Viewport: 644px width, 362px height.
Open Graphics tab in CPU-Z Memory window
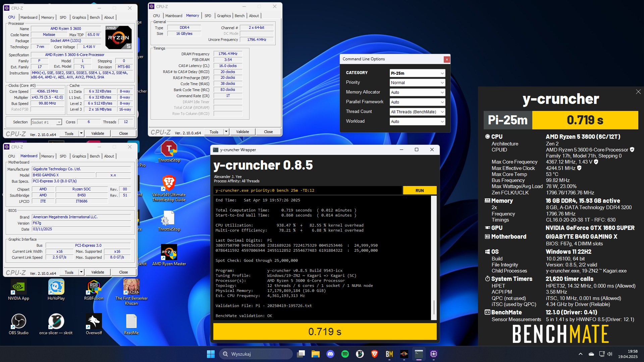point(224,16)
